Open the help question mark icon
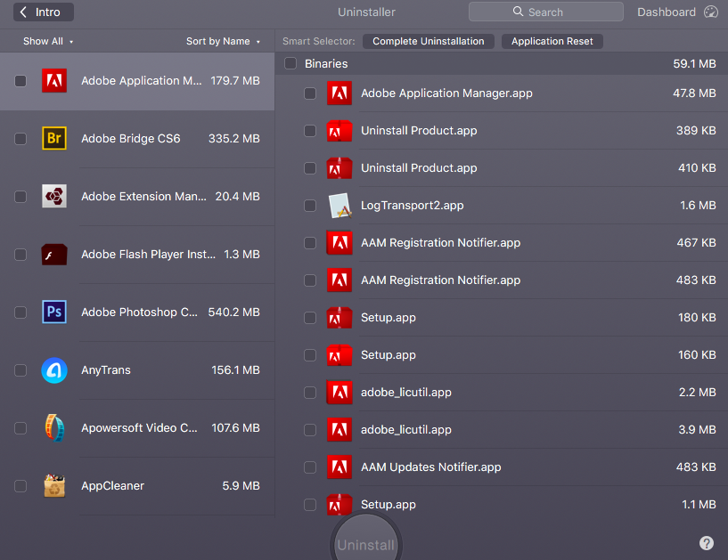This screenshot has width=728, height=560. click(707, 543)
